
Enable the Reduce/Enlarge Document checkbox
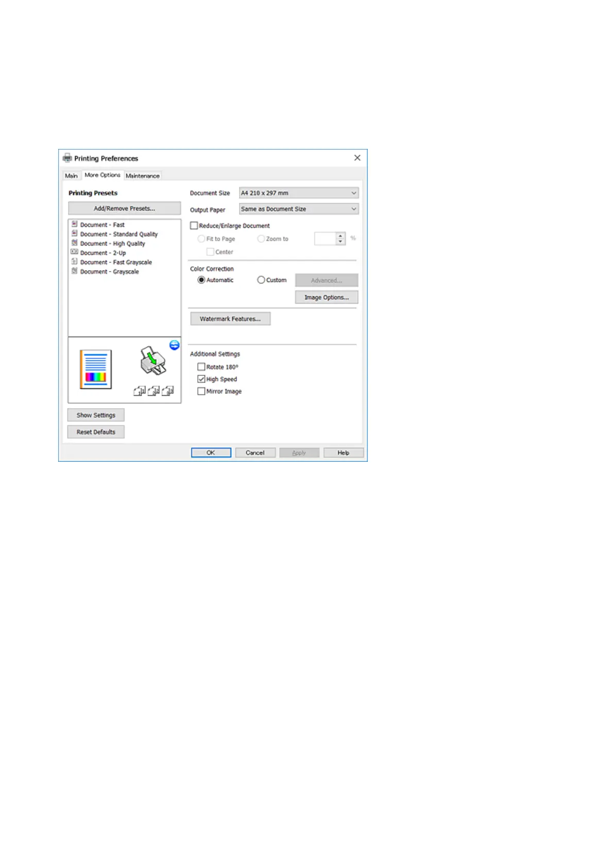click(194, 225)
